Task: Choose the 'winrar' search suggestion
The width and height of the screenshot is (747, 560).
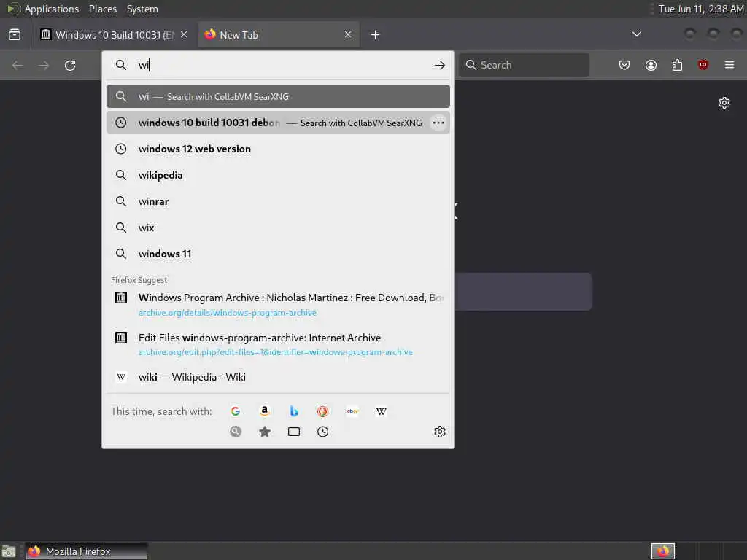Action: 278,201
